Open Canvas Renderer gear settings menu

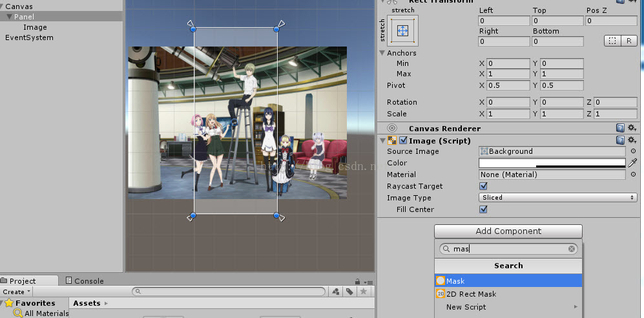tap(632, 128)
